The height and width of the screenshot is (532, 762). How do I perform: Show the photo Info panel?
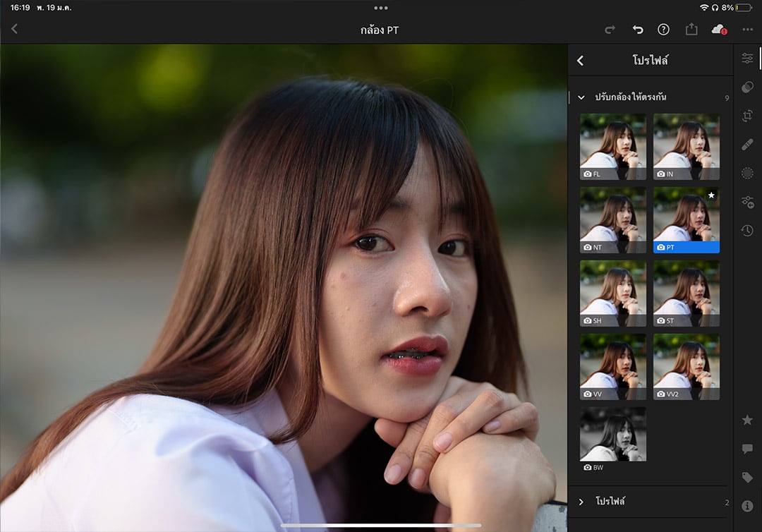747,504
